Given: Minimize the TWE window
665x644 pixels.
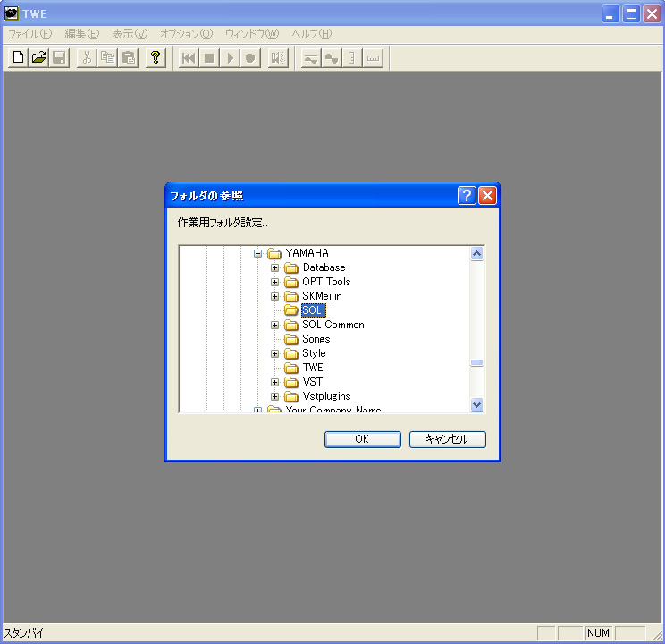Looking at the screenshot, I should pyautogui.click(x=610, y=14).
